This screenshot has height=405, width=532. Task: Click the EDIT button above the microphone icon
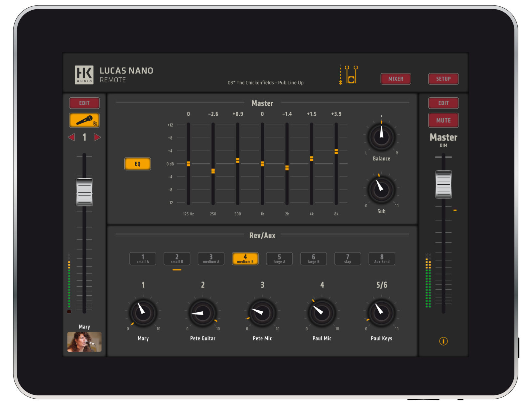point(84,103)
